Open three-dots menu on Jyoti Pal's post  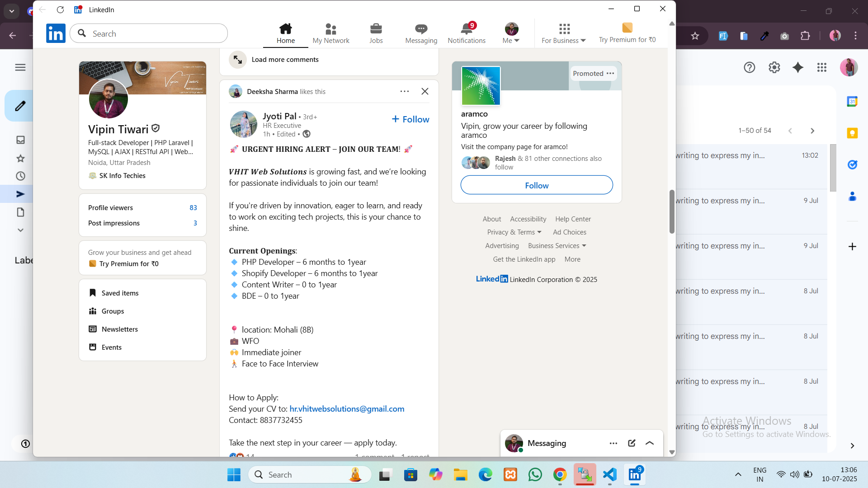click(x=404, y=91)
